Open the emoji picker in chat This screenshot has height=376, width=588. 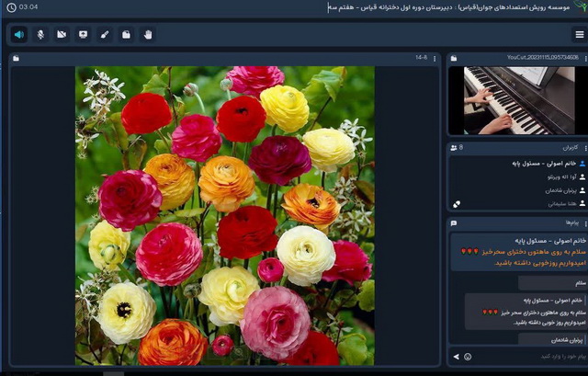coord(468,357)
